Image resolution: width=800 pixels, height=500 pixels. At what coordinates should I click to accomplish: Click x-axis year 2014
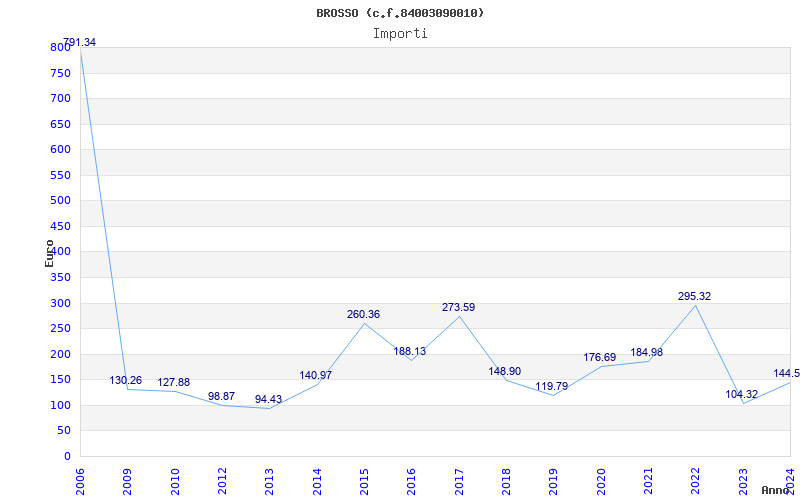click(x=317, y=482)
